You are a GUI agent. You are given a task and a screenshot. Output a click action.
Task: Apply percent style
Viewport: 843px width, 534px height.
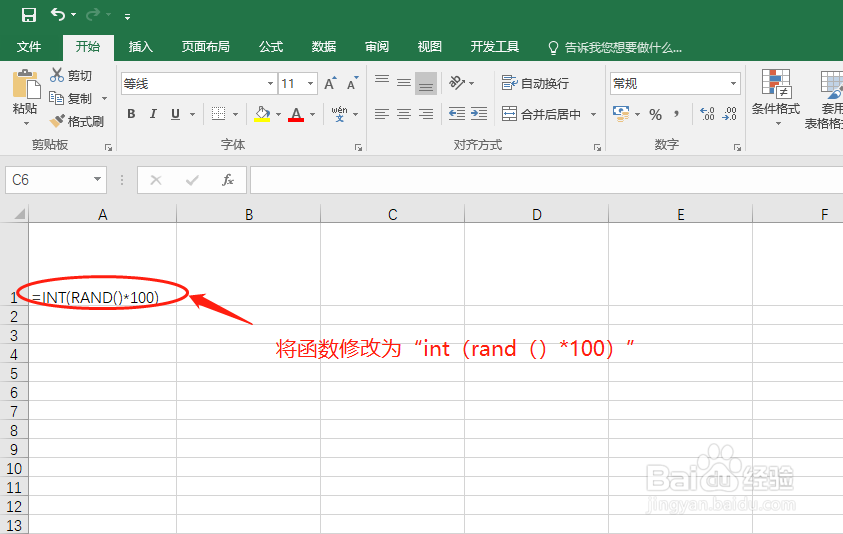(655, 115)
